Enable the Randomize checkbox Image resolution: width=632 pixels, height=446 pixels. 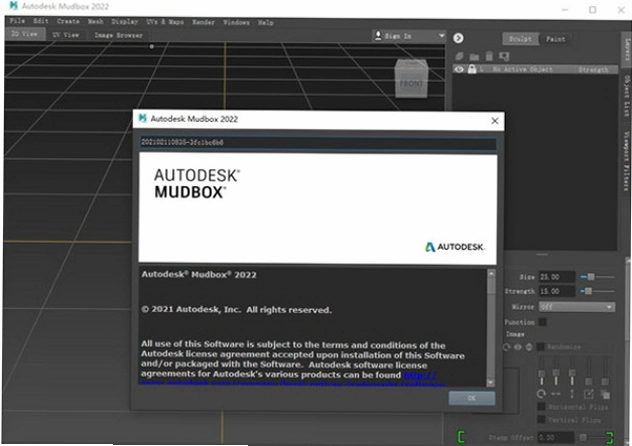(541, 346)
